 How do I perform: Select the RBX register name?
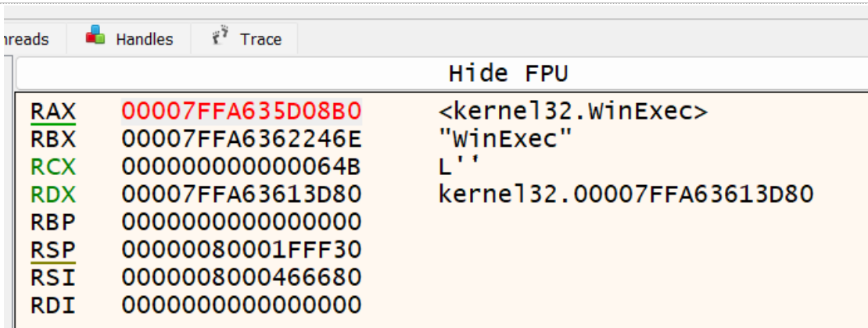(x=52, y=140)
